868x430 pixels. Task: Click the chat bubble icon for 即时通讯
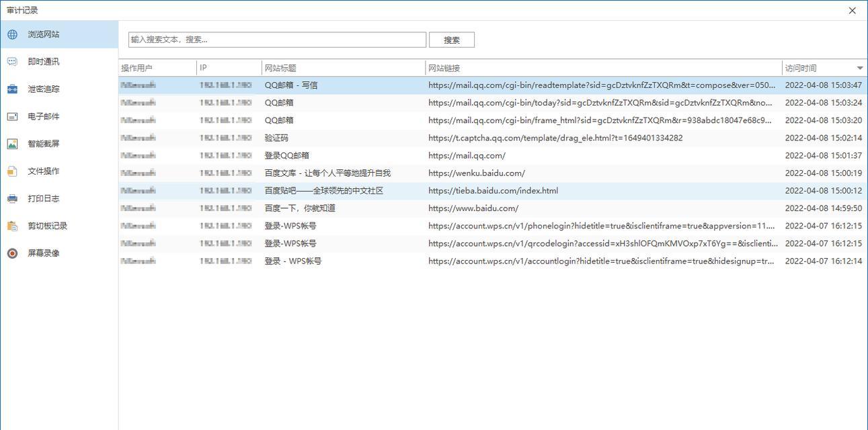pos(12,62)
